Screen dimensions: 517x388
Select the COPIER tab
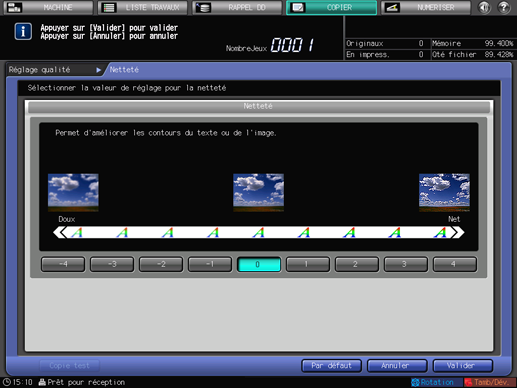coord(332,7)
